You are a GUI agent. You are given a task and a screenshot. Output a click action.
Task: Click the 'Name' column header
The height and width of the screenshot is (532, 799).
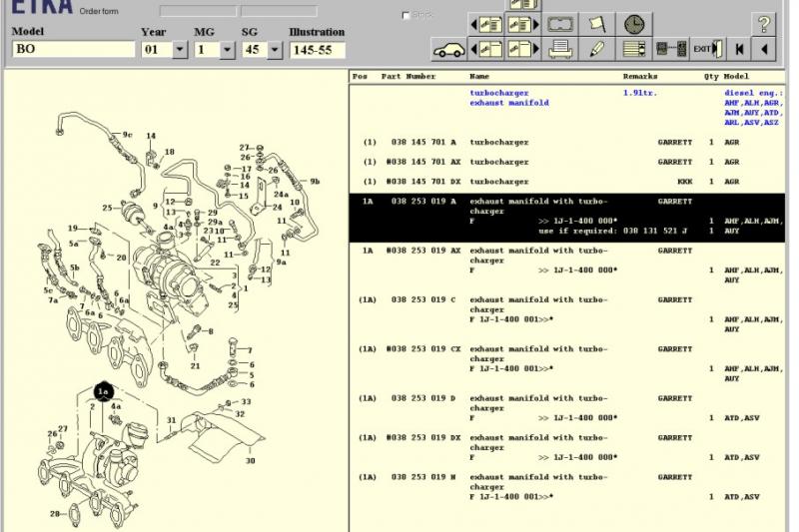pos(479,77)
